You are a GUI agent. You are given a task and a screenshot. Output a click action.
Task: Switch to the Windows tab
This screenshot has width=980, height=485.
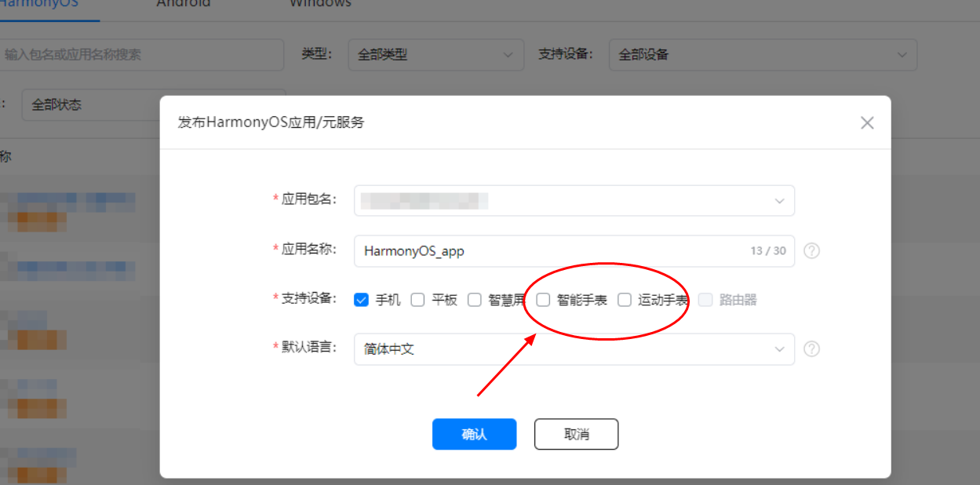point(320,4)
